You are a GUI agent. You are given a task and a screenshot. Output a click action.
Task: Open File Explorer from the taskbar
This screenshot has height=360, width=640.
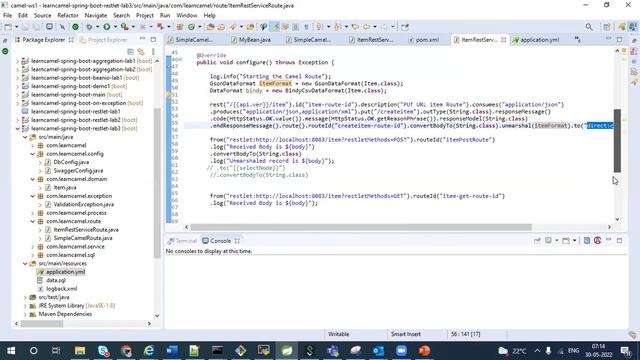tap(80, 351)
